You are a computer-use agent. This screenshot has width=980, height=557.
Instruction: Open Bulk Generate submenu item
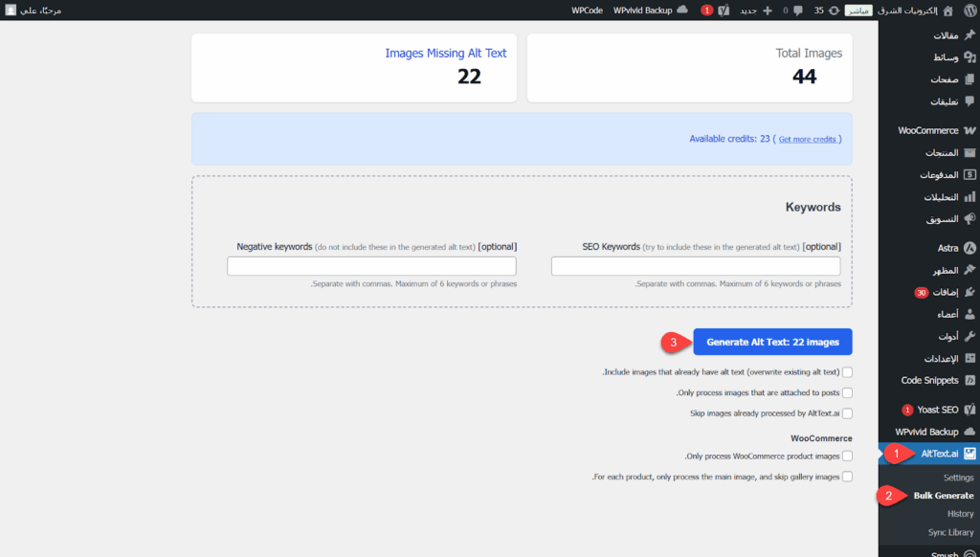coord(943,495)
